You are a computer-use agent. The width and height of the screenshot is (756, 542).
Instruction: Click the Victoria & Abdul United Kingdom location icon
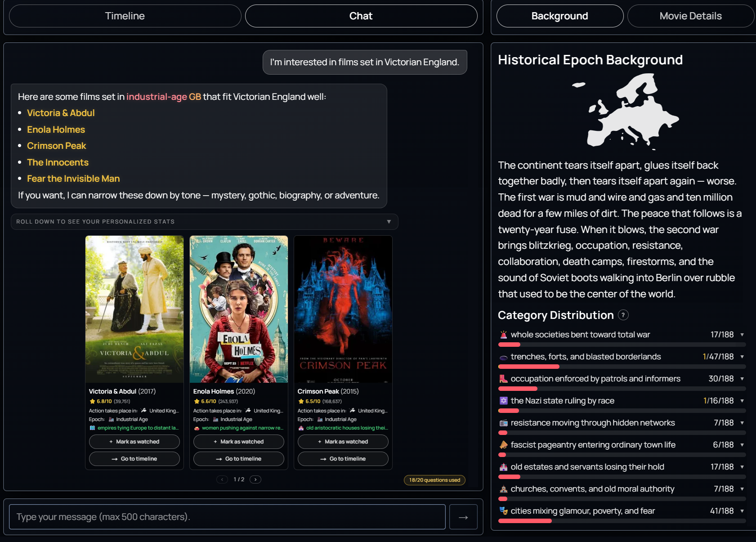tap(144, 410)
